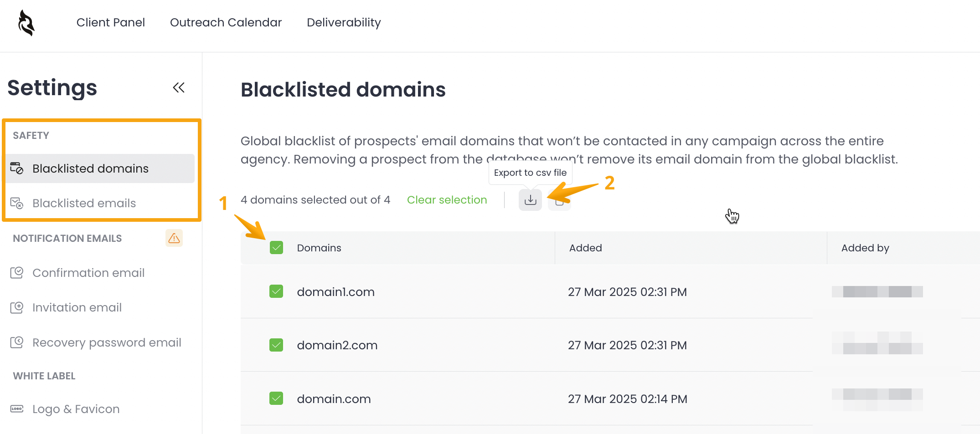The height and width of the screenshot is (434, 980).
Task: Go to the Deliverability menu
Action: click(x=344, y=22)
